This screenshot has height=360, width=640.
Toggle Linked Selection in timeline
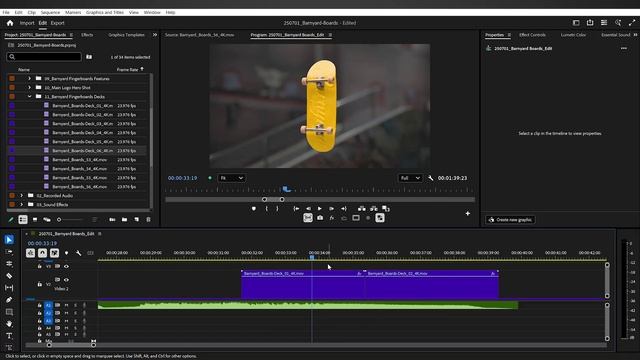coord(54,253)
